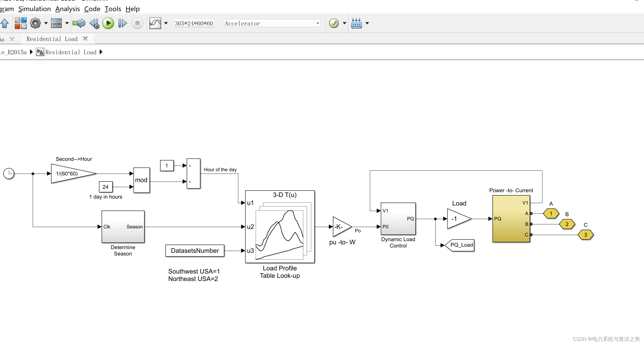Click the Update Diagram refresh icon
Screen dimensions: 644x344
point(79,23)
